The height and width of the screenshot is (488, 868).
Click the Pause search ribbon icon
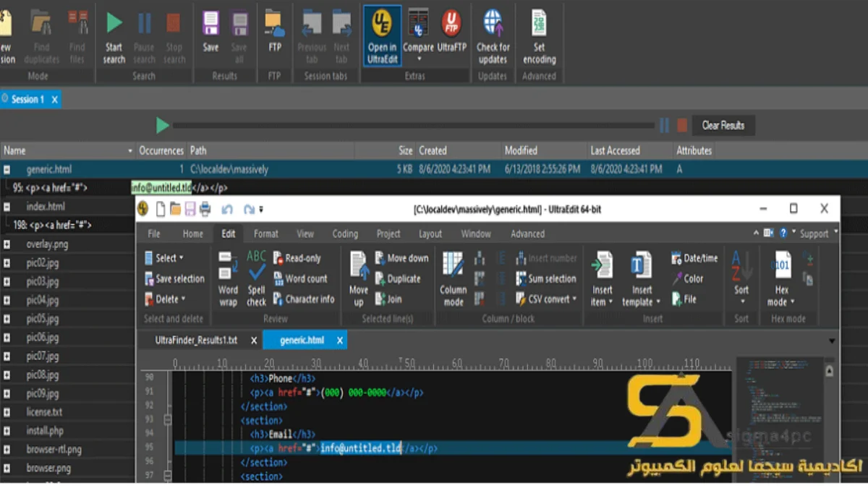144,23
